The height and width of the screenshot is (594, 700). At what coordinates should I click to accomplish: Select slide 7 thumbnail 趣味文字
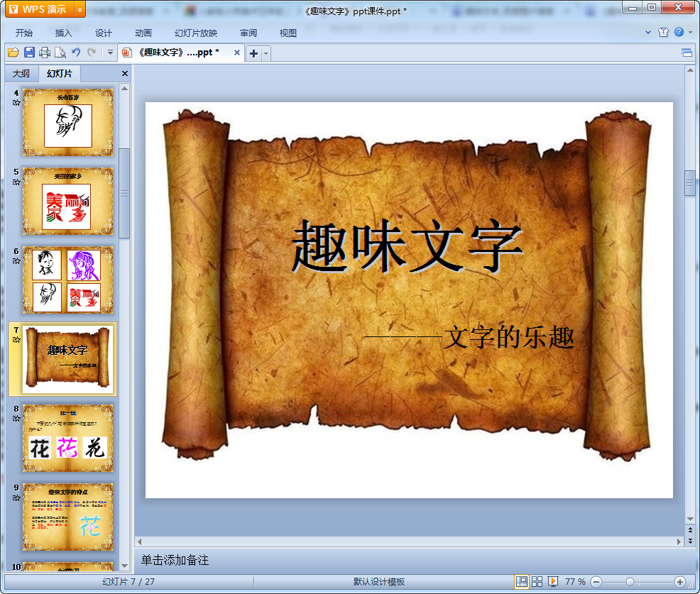coord(68,359)
